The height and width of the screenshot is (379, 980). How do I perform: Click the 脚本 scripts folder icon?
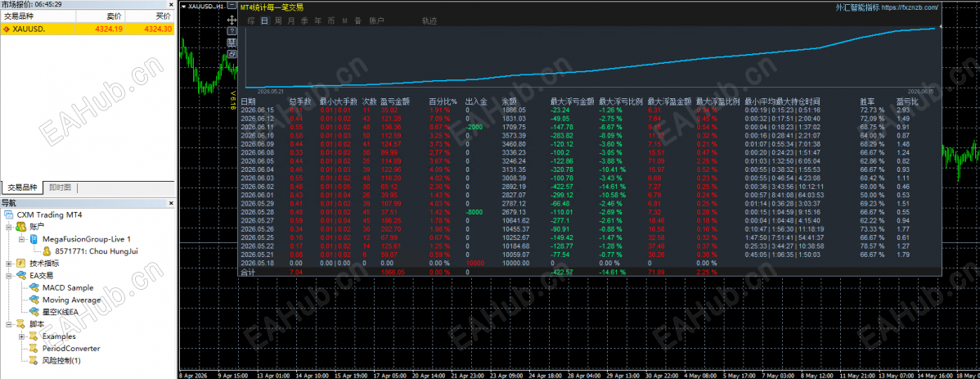(20, 324)
